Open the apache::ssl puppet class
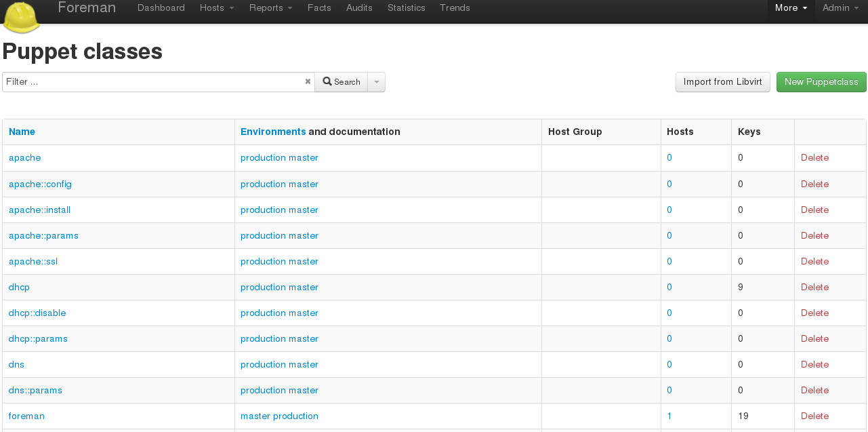The image size is (868, 432). [33, 261]
